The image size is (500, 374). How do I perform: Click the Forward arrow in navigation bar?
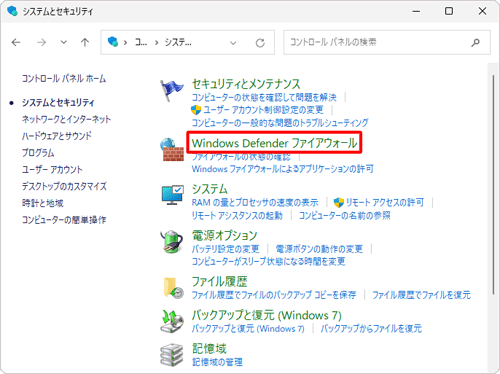41,42
